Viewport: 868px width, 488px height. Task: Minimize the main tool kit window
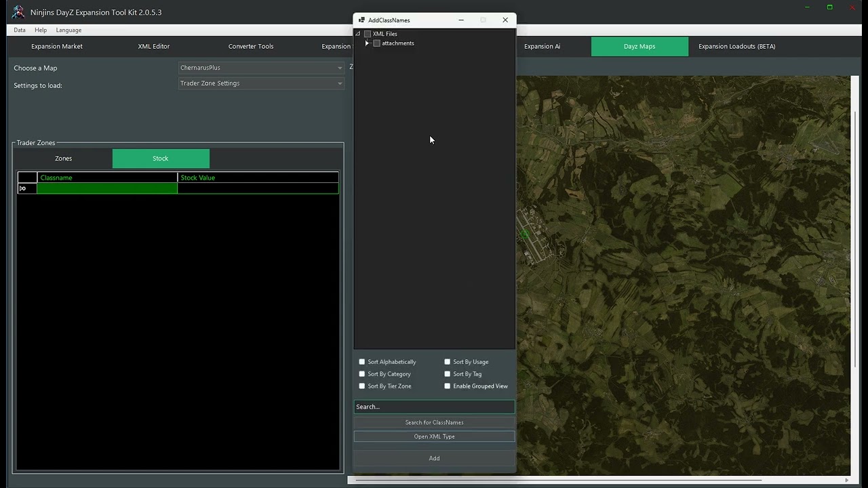pyautogui.click(x=807, y=7)
